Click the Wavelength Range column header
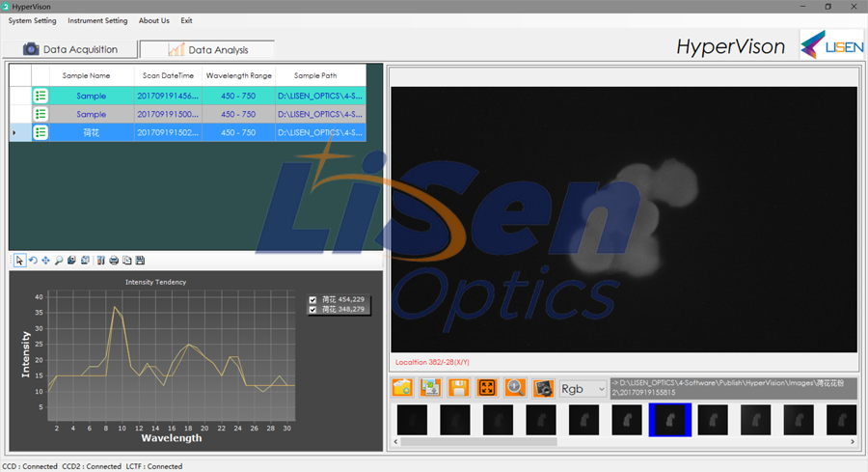The image size is (868, 472). tap(238, 75)
